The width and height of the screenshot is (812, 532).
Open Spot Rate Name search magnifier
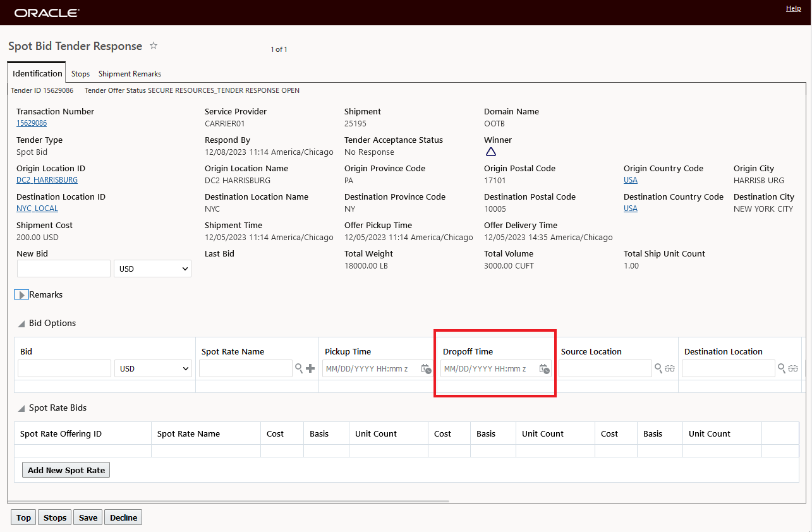tap(299, 368)
